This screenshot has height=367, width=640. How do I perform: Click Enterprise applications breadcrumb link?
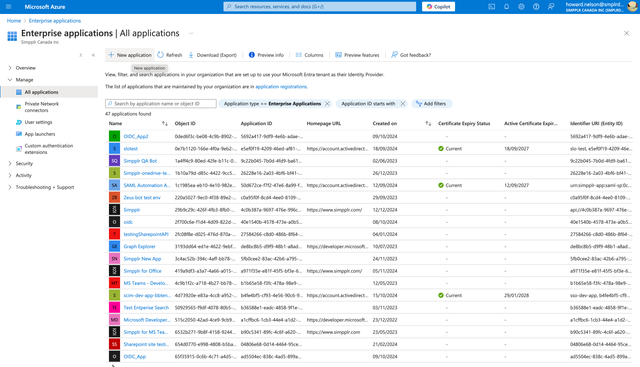click(55, 21)
